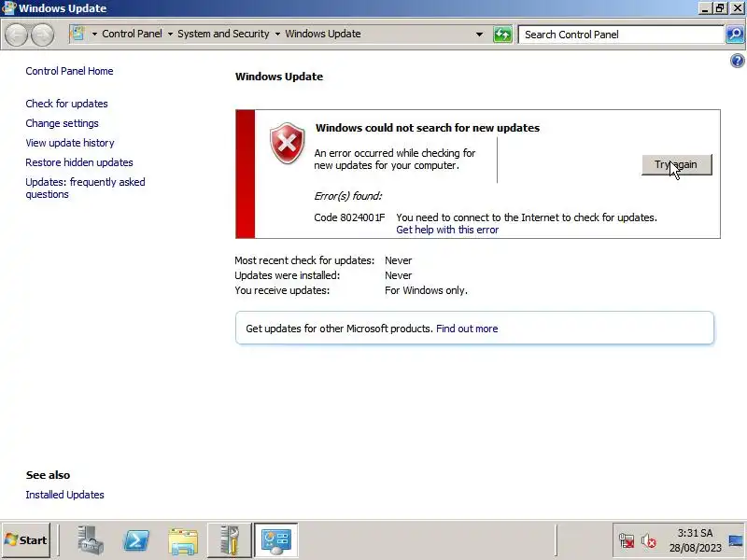Open server tools taskbar icon with wrench
747x560 pixels.
click(229, 540)
